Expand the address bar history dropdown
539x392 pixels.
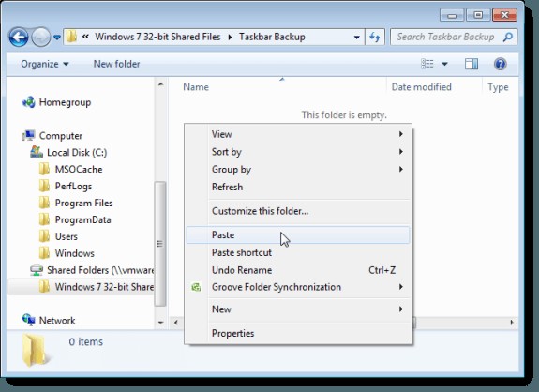[357, 37]
